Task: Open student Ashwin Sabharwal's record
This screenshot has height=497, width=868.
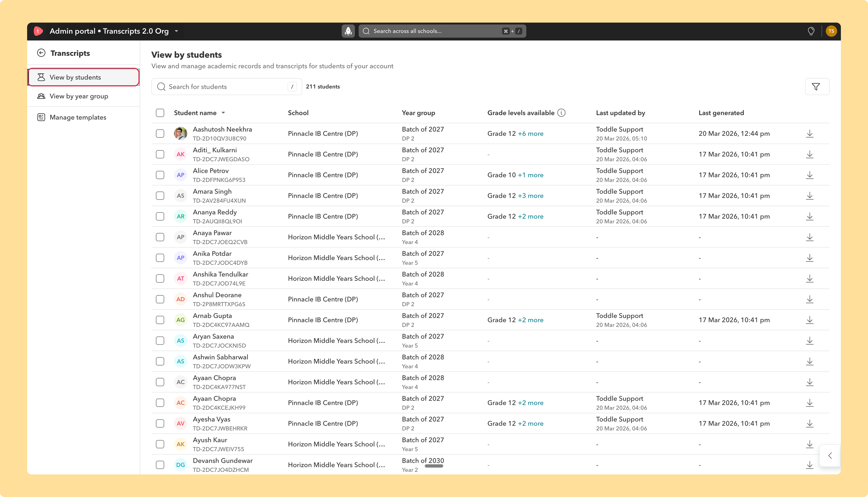Action: tap(221, 357)
